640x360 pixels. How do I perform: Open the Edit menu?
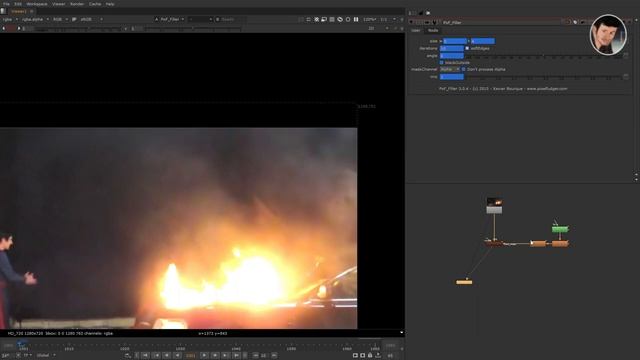18,4
